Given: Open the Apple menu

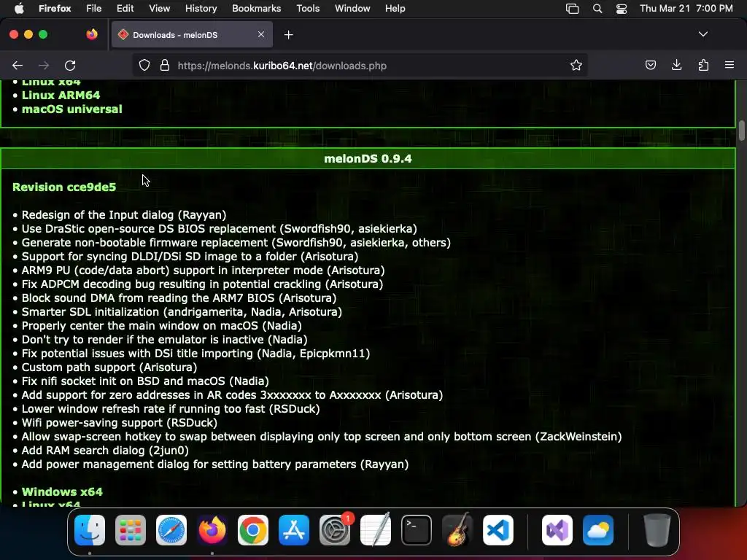Looking at the screenshot, I should click(x=19, y=8).
